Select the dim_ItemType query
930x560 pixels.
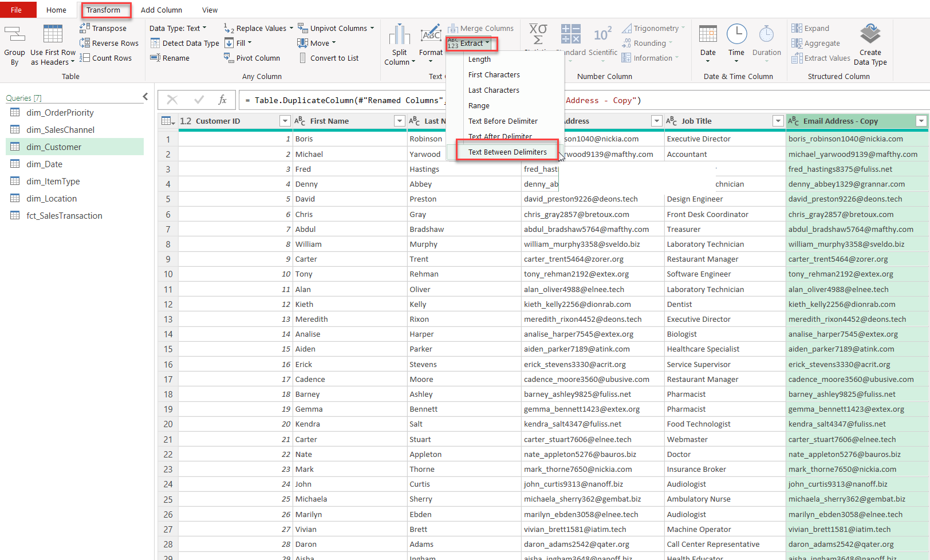point(74,182)
